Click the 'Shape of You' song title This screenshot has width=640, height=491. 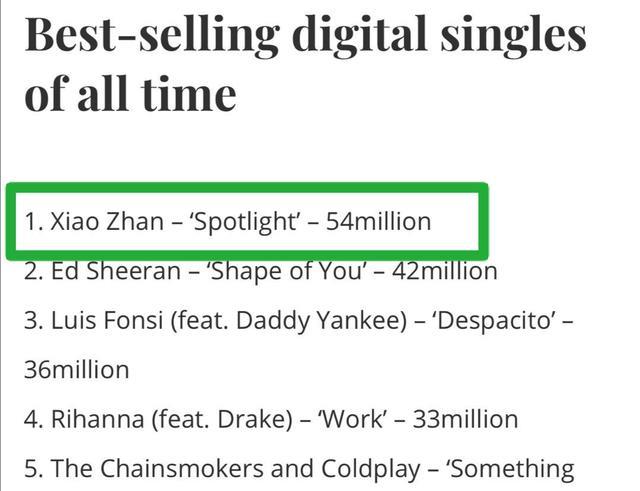[x=288, y=271]
